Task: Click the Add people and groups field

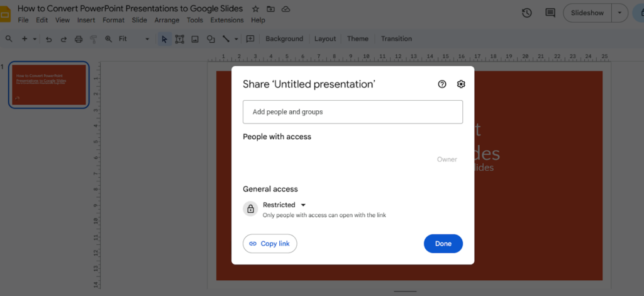Action: [352, 112]
